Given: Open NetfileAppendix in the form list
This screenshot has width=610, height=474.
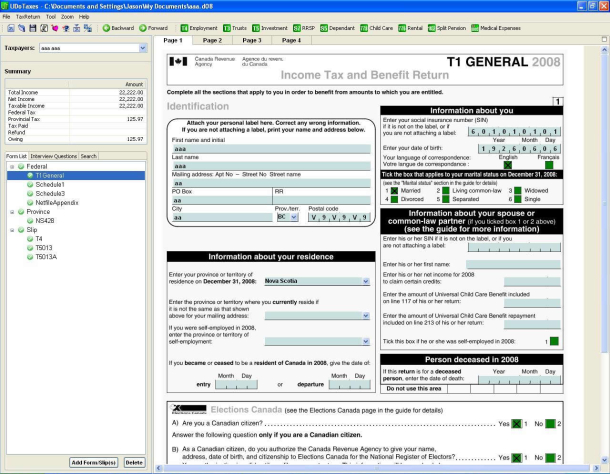Looking at the screenshot, I should point(56,202).
